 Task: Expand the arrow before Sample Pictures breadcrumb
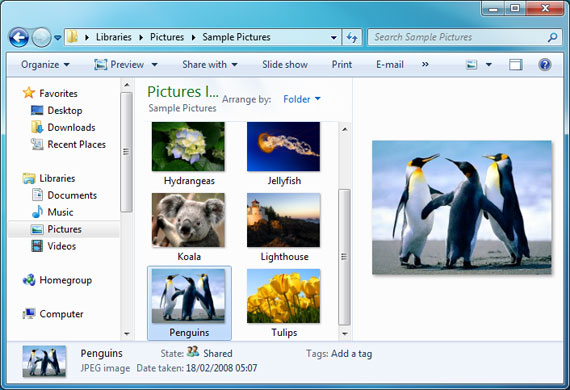coord(193,37)
